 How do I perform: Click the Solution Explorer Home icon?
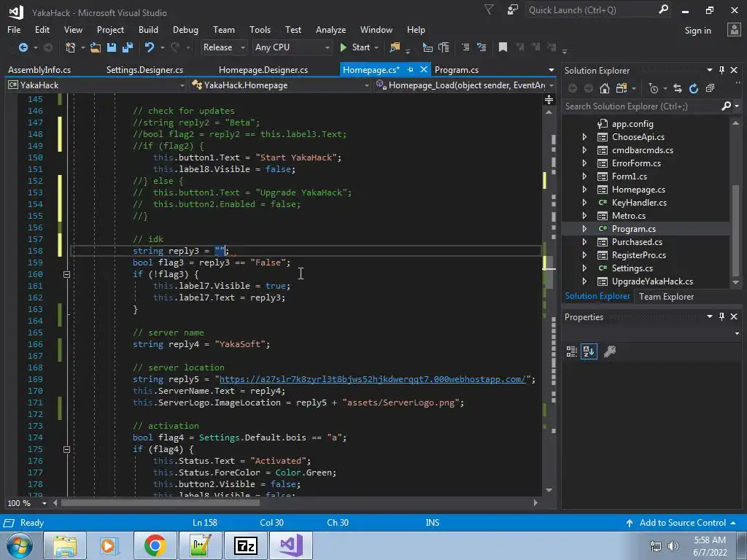point(605,88)
